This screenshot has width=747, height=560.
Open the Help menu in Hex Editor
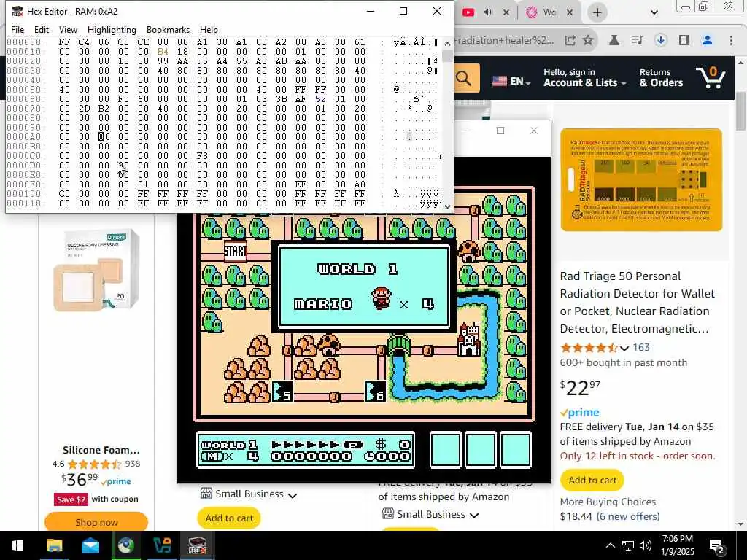(x=209, y=29)
